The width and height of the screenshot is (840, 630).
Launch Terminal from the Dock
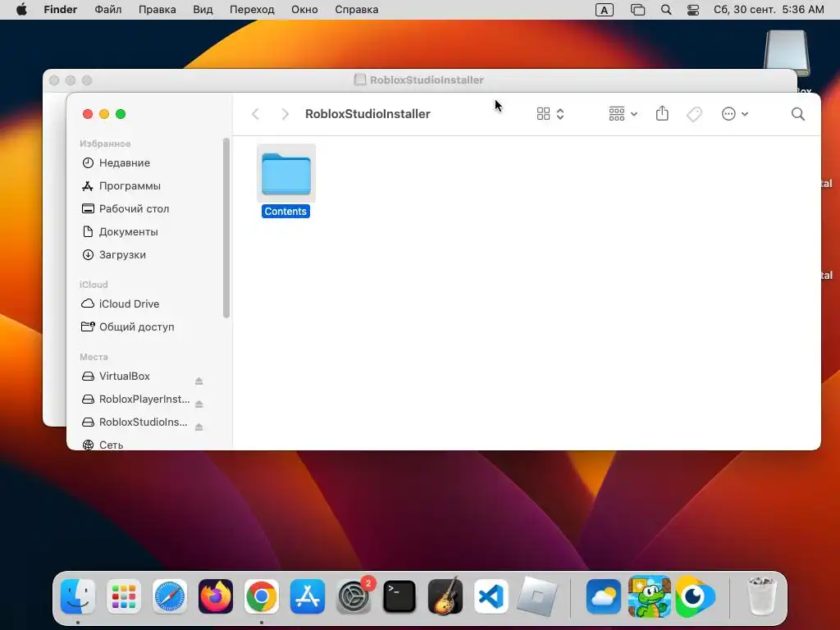click(x=399, y=596)
